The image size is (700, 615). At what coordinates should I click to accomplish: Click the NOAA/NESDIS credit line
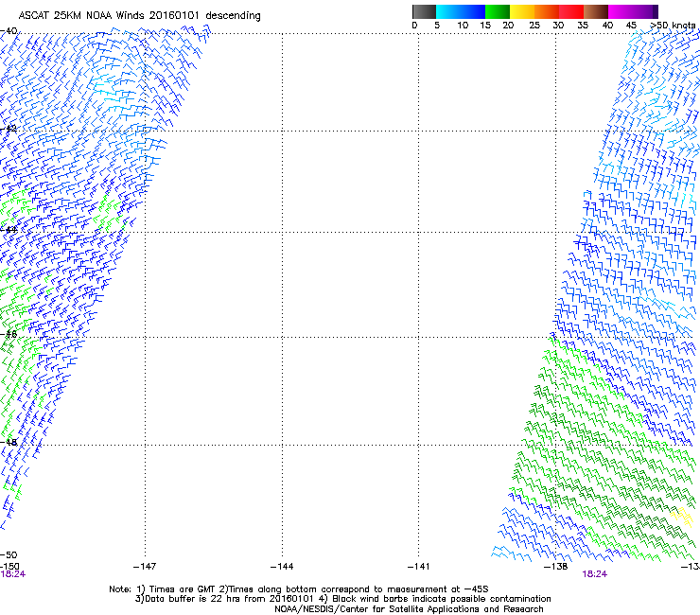(x=409, y=608)
